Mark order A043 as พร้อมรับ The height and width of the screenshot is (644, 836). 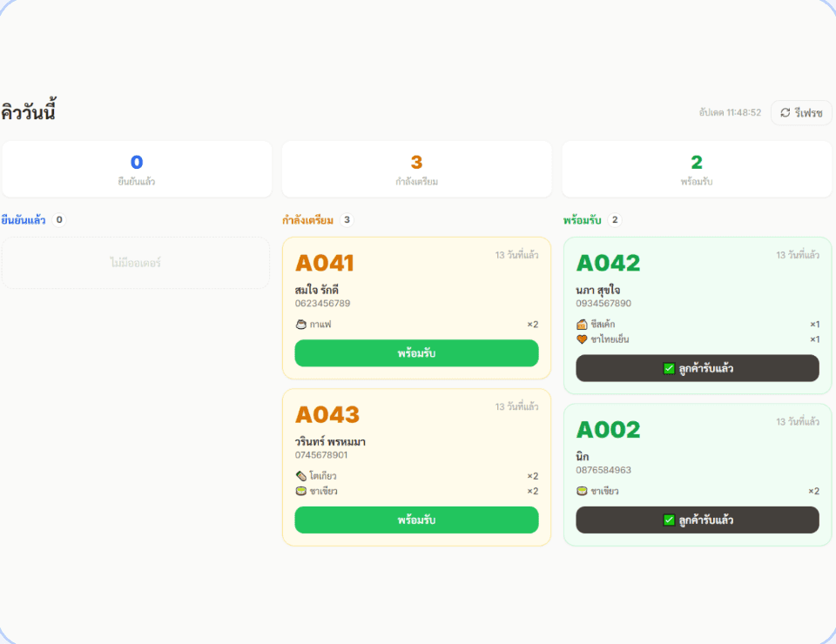coord(416,520)
